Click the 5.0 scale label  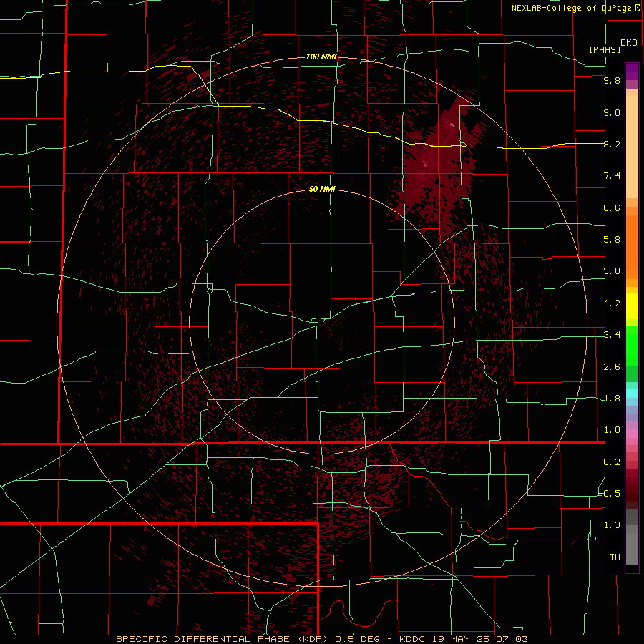point(612,271)
